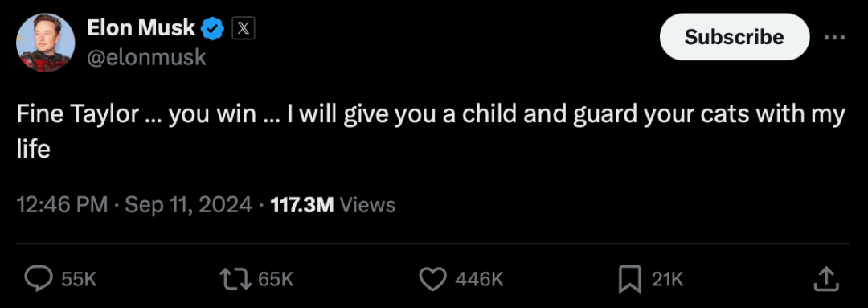Click the Subscribe button
Viewport: 868px width, 308px height.
(x=735, y=37)
